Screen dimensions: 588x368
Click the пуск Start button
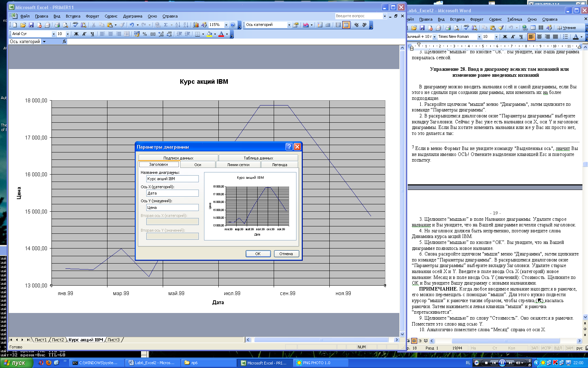click(16, 363)
